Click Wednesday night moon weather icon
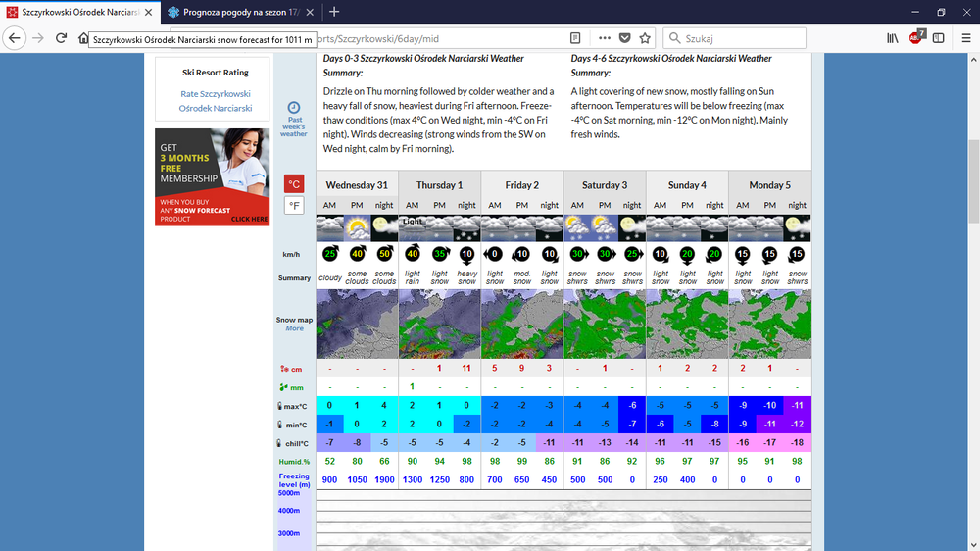Image resolution: width=980 pixels, height=551 pixels. coord(384,228)
